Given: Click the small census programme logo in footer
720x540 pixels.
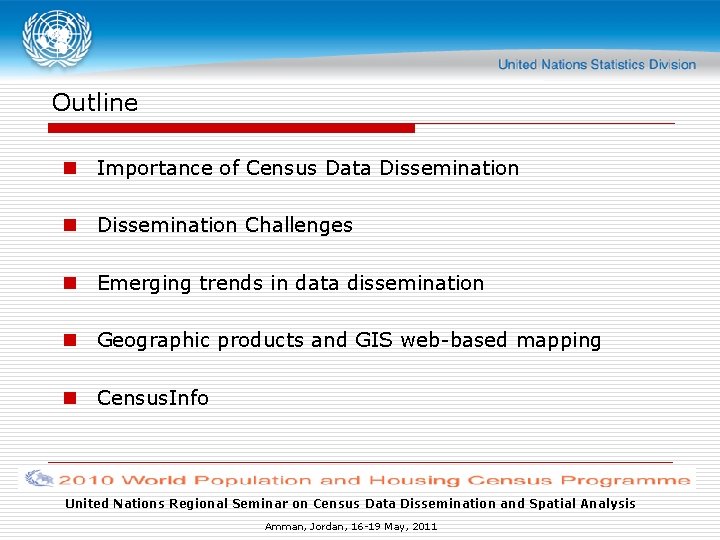Looking at the screenshot, I should point(39,478).
